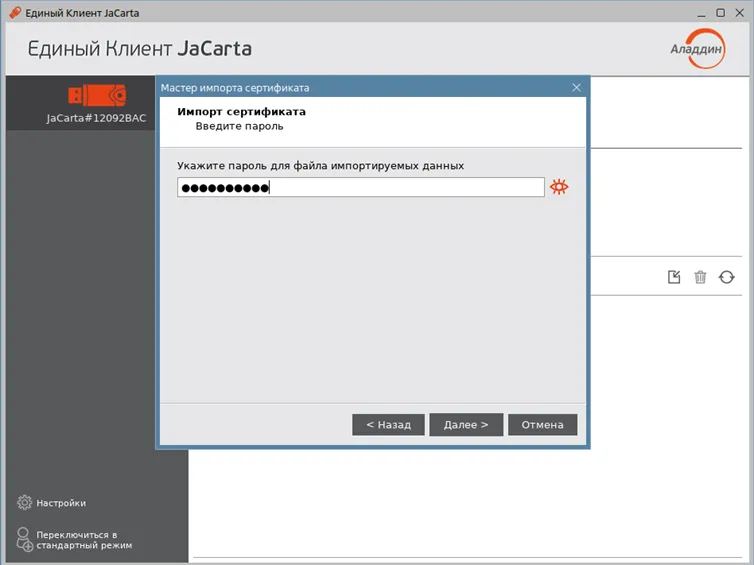This screenshot has width=754, height=565.
Task: Show password with the red eye icon
Action: pos(559,187)
